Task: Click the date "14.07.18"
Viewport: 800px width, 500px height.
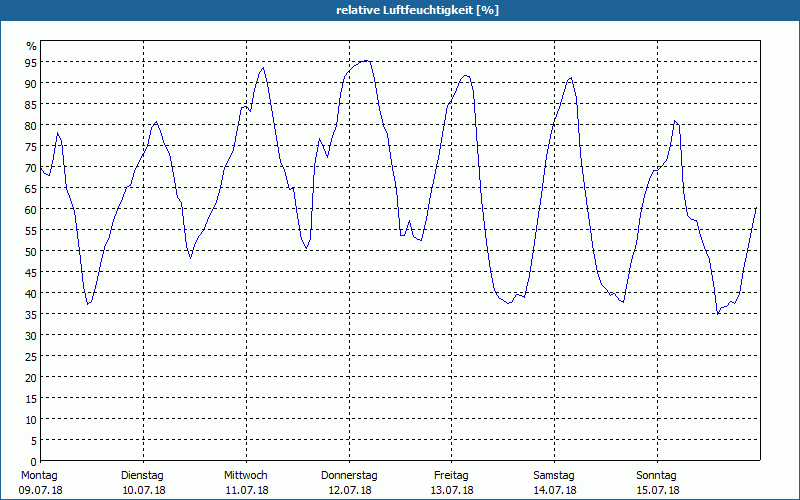Action: pos(555,490)
